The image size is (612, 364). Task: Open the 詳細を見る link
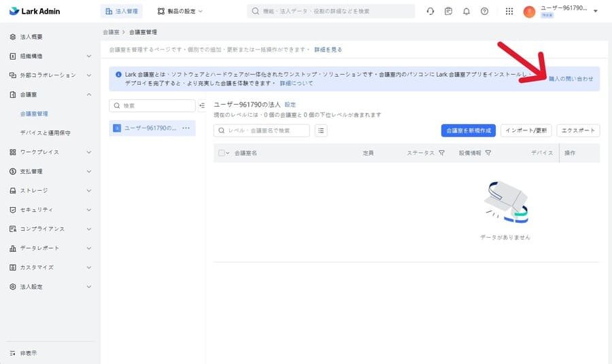328,50
